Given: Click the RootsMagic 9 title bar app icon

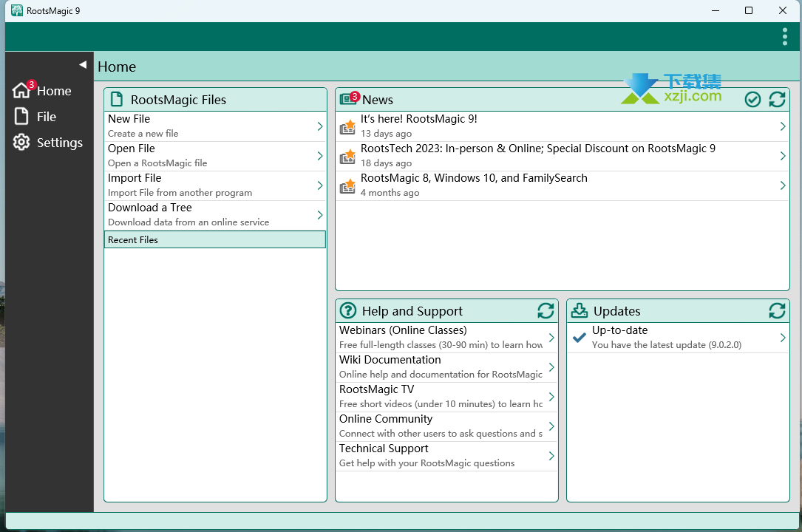Looking at the screenshot, I should click(17, 11).
